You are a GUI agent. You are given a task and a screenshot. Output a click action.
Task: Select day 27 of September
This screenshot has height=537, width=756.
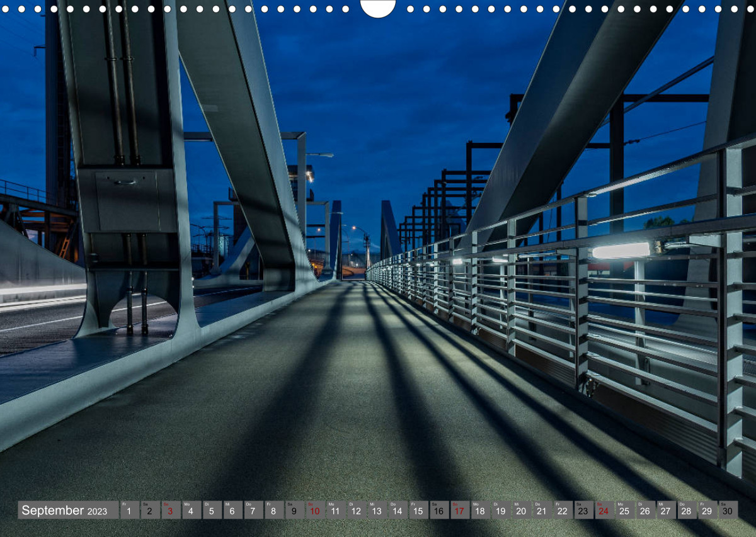click(665, 510)
